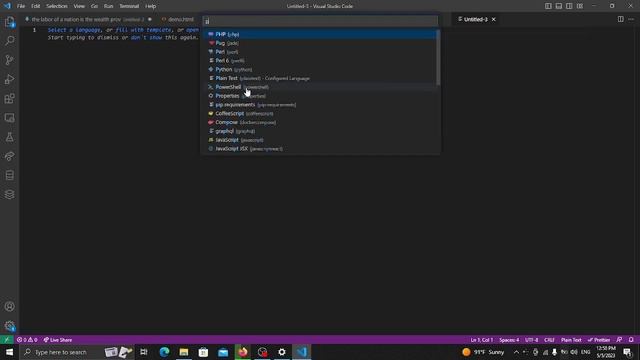640x360 pixels.
Task: Open the View menu
Action: (79, 6)
